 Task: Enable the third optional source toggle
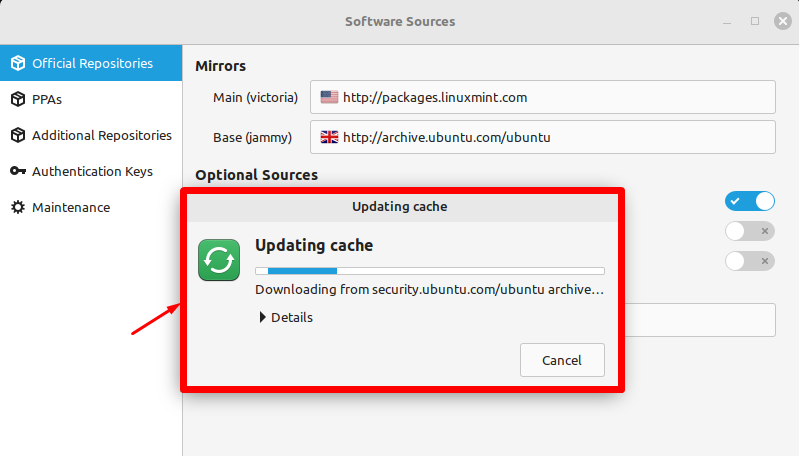click(750, 261)
